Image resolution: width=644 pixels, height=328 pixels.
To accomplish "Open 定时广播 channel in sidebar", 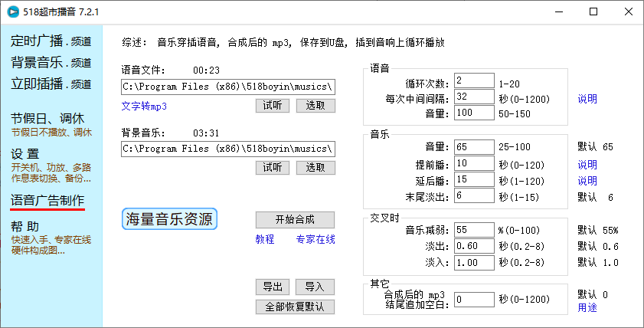I will (51, 41).
